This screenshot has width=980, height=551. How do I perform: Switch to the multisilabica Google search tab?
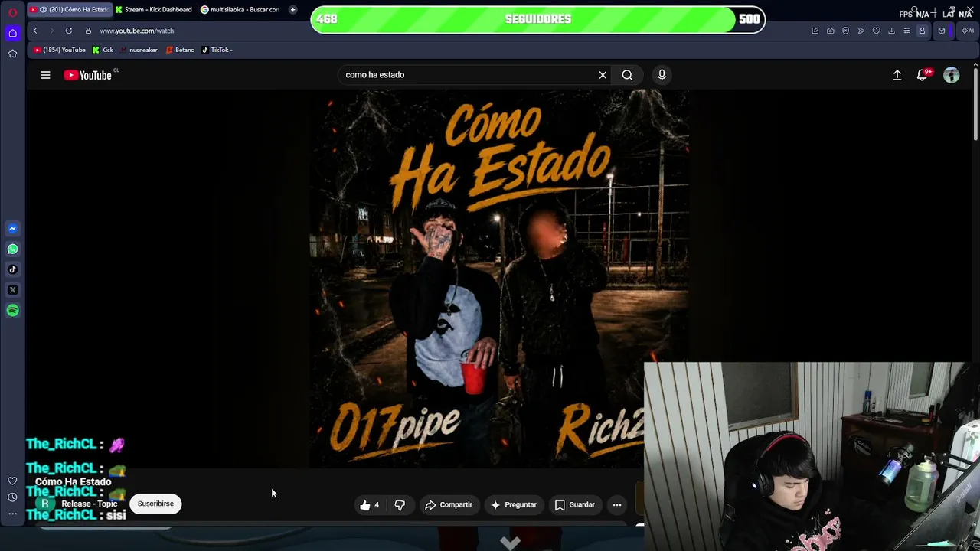240,10
